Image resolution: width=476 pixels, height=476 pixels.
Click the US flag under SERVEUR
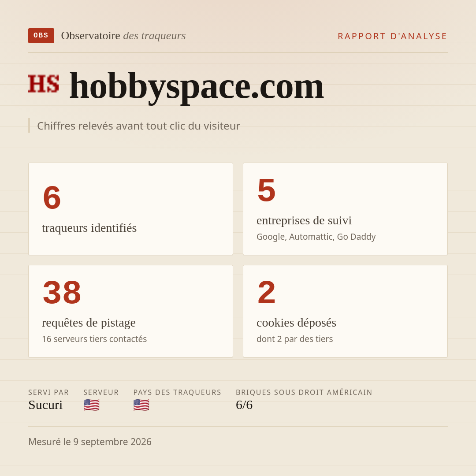pyautogui.click(x=91, y=405)
